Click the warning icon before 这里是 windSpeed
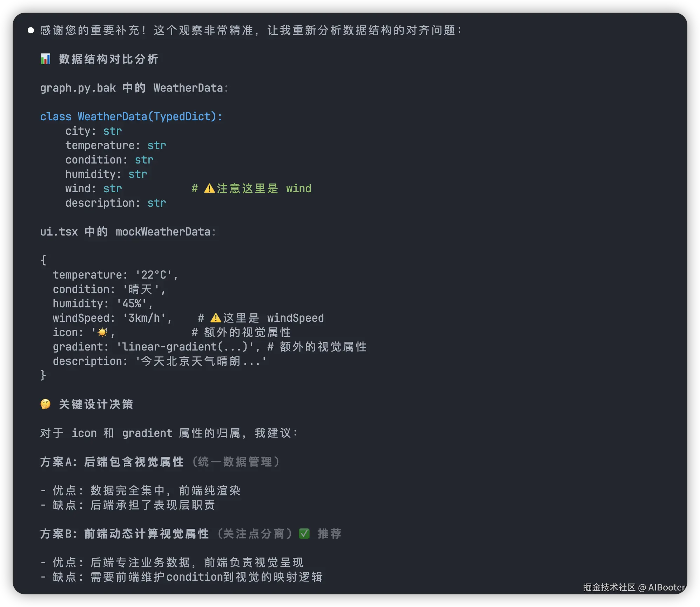Viewport: 700px width, 607px height. point(216,318)
